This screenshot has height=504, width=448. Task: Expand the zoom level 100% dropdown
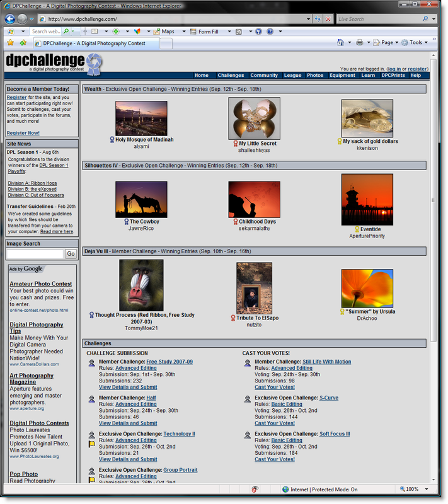point(427,489)
